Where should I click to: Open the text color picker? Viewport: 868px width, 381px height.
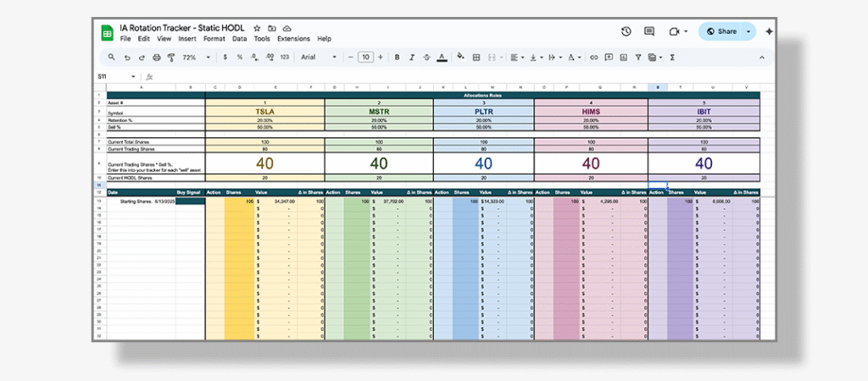[x=442, y=57]
